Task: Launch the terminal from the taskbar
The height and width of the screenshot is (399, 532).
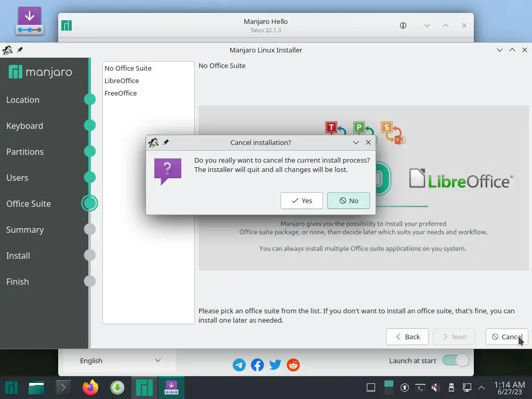Action: 63,388
